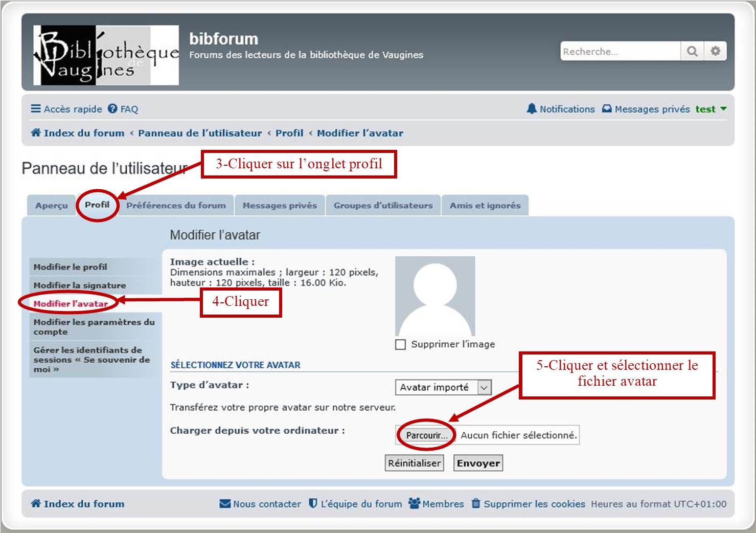Click the search magnifier icon

click(x=692, y=51)
